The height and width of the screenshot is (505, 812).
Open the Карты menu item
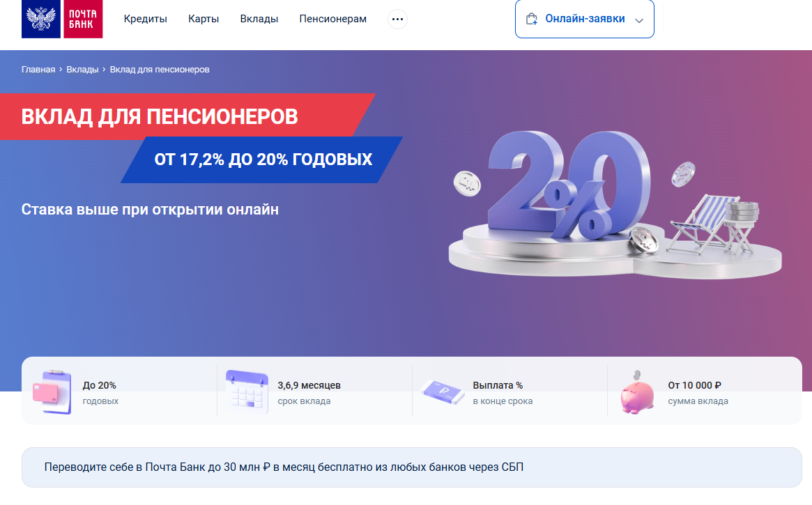click(204, 19)
